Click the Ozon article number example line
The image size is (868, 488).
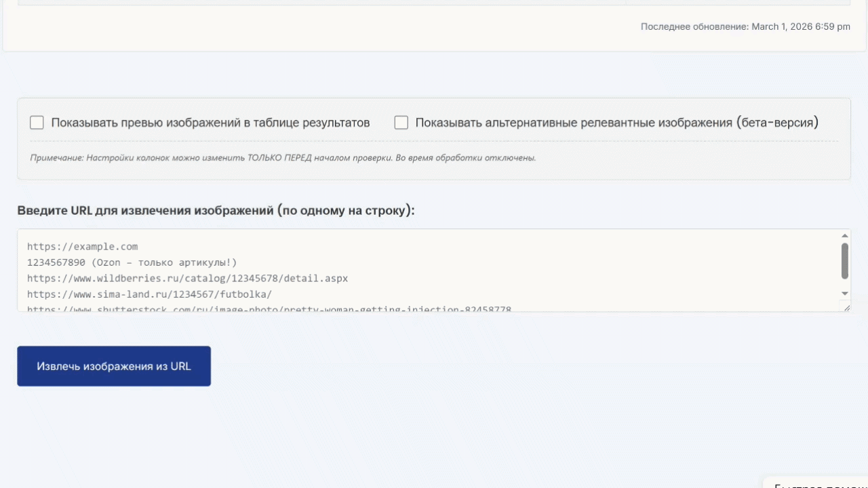point(132,262)
